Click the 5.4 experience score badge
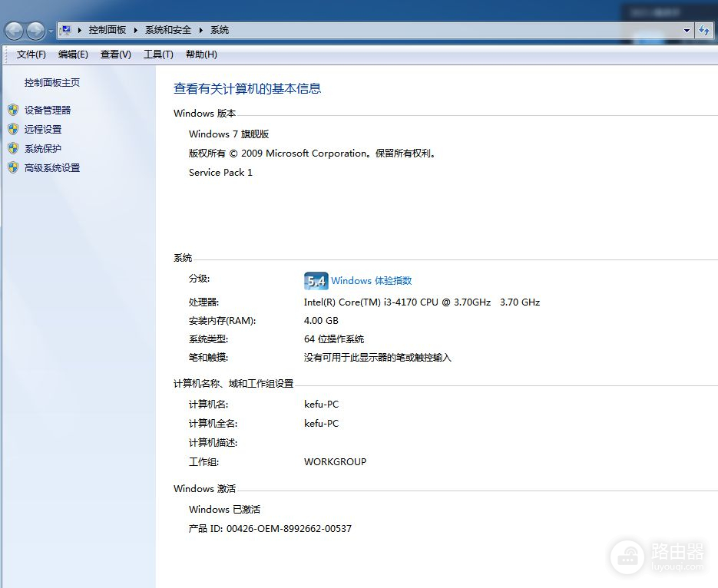 (x=316, y=281)
